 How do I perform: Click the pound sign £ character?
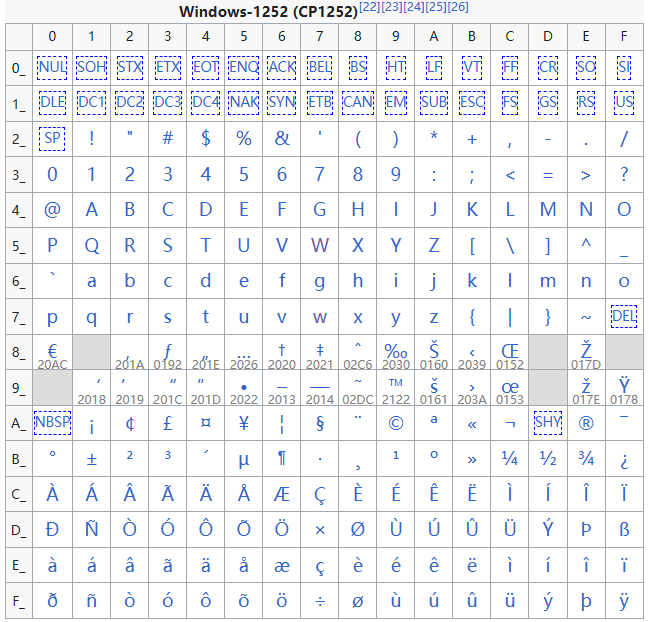(168, 423)
